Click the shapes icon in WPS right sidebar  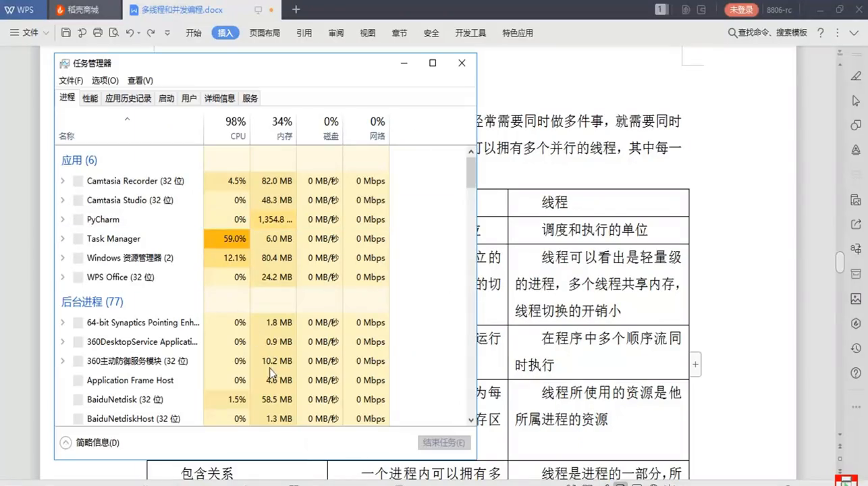856,125
